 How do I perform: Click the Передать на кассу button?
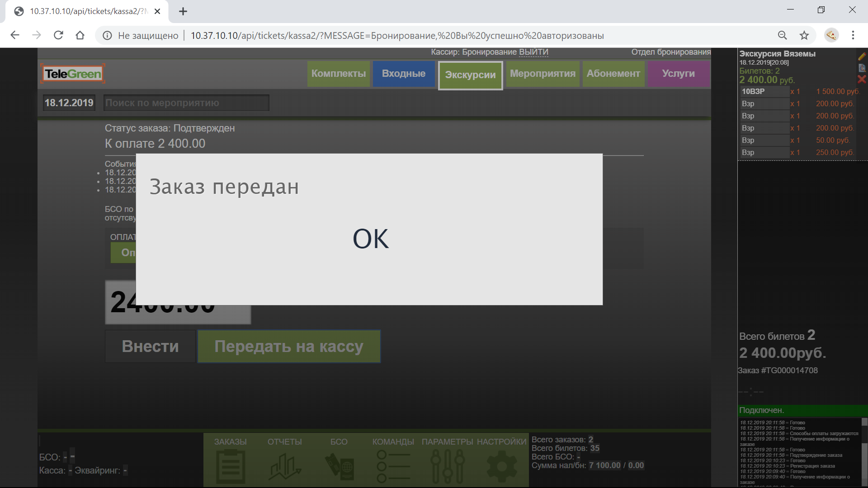coord(289,347)
